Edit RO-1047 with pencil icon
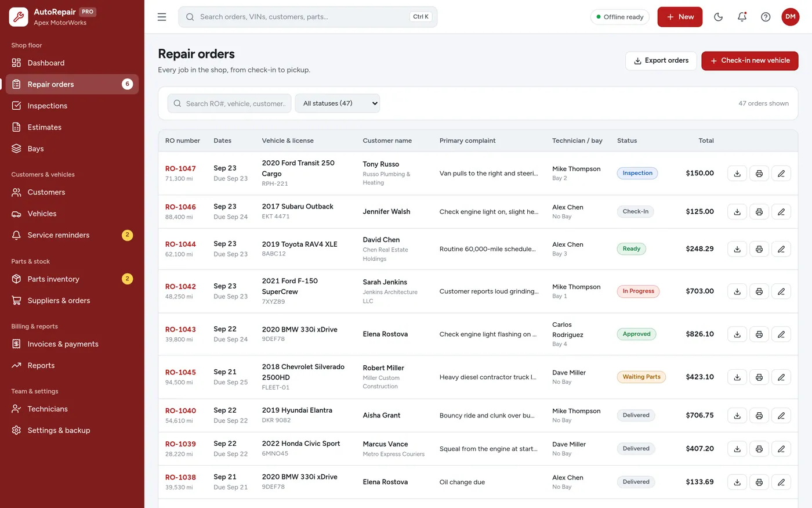 click(781, 173)
